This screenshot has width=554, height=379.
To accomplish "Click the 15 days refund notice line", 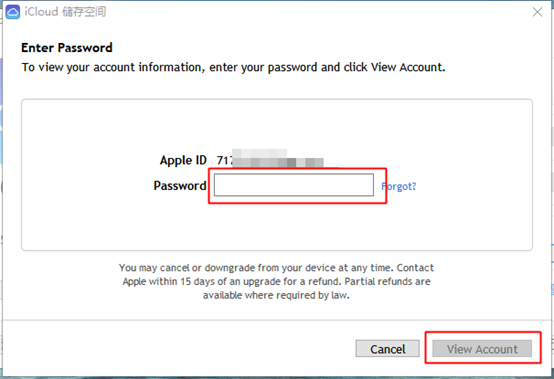I will 276,282.
